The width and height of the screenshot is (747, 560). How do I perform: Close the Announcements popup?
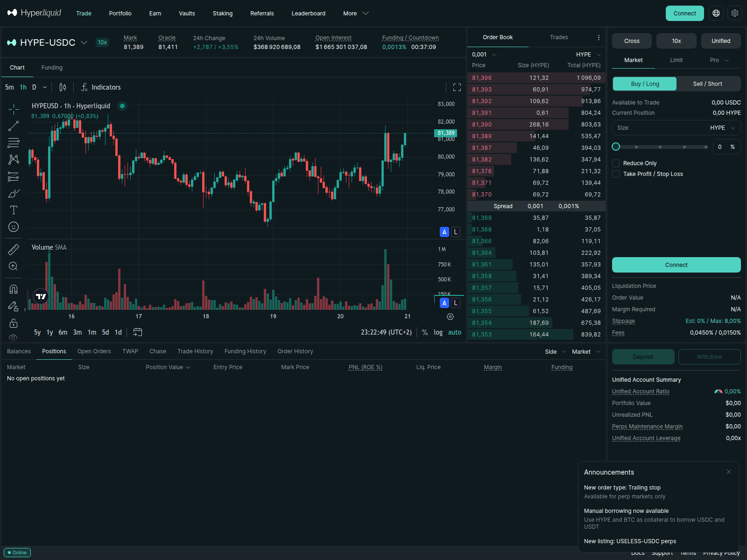pyautogui.click(x=729, y=472)
